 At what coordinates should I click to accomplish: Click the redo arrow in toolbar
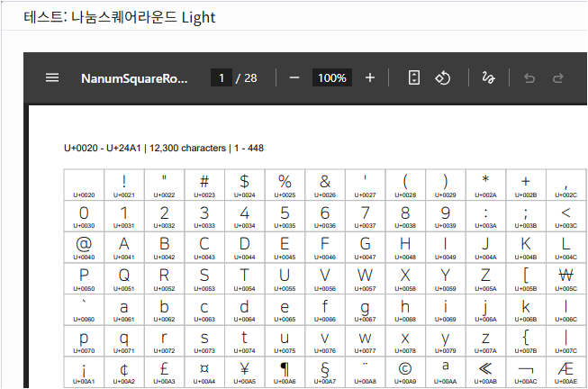(x=558, y=78)
